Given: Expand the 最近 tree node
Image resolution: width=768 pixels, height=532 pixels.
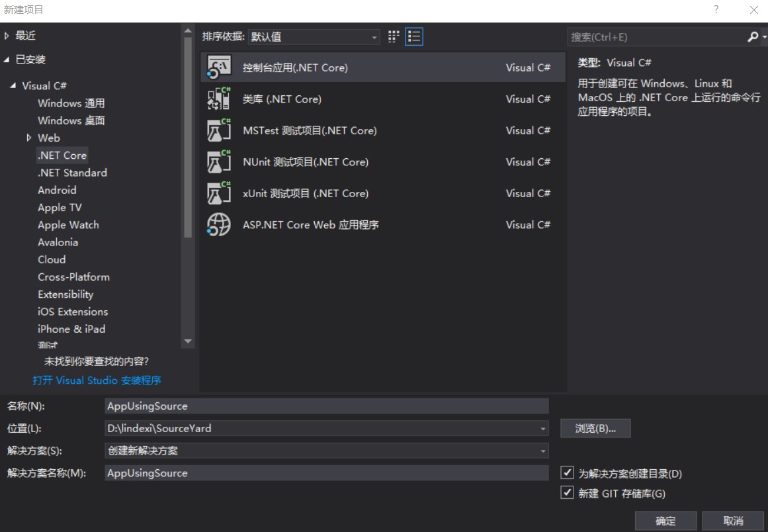Looking at the screenshot, I should click(7, 35).
